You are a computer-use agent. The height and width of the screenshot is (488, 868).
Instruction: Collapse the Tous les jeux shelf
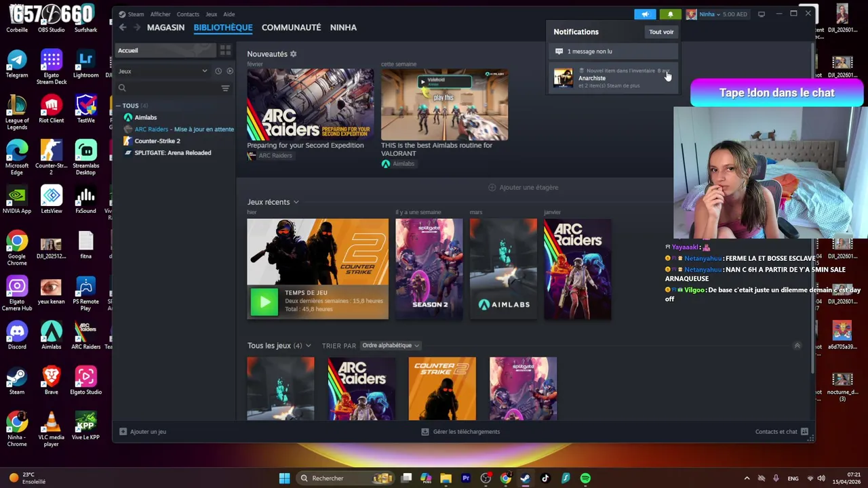click(797, 346)
